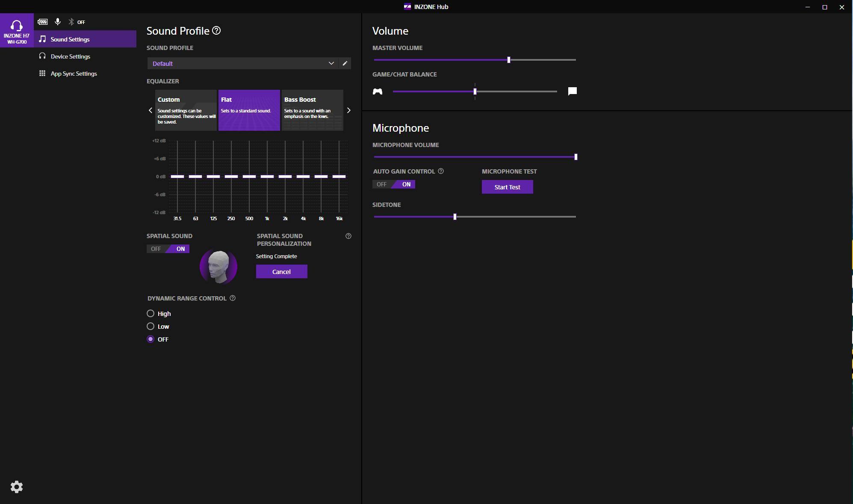853x504 pixels.
Task: Switch the Auto Gain Control toggle off
Action: [x=381, y=184]
